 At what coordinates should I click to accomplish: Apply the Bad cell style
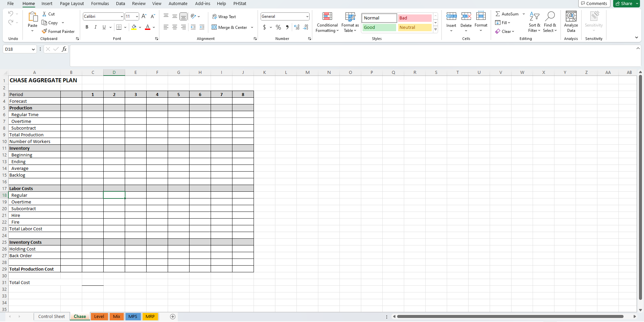pos(415,18)
